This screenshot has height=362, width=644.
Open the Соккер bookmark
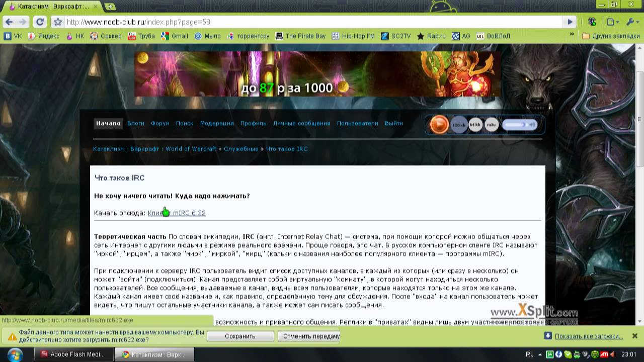(106, 36)
